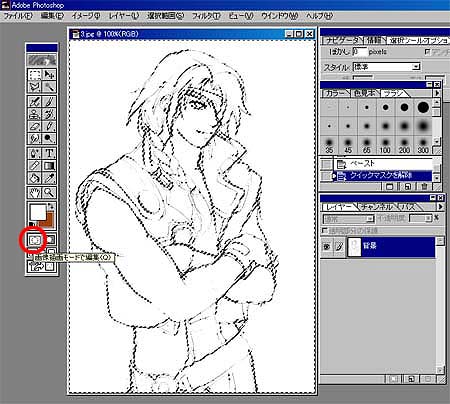Viewport: 450px width, 404px height.
Task: Select the Paint Bucket tool
Action: (x=34, y=178)
